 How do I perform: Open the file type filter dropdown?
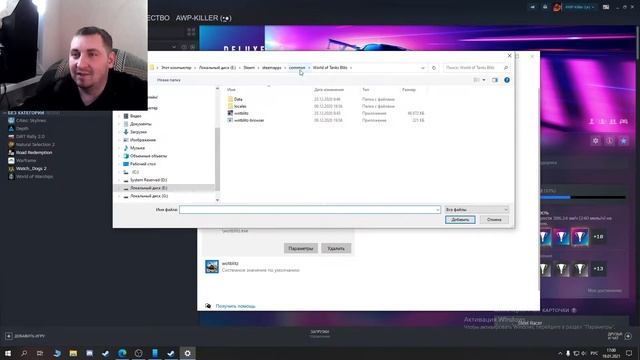[x=476, y=209]
